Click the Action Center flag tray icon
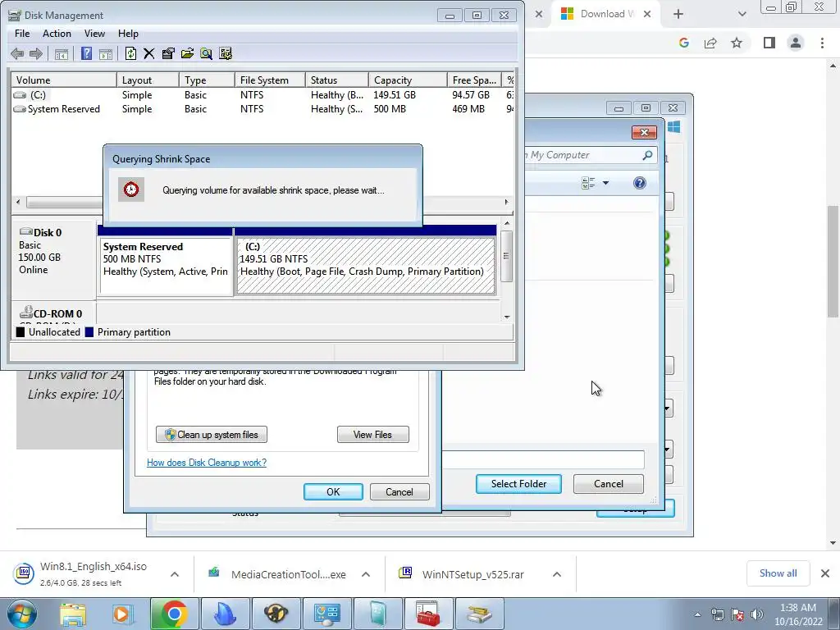This screenshot has height=630, width=840. (737, 614)
